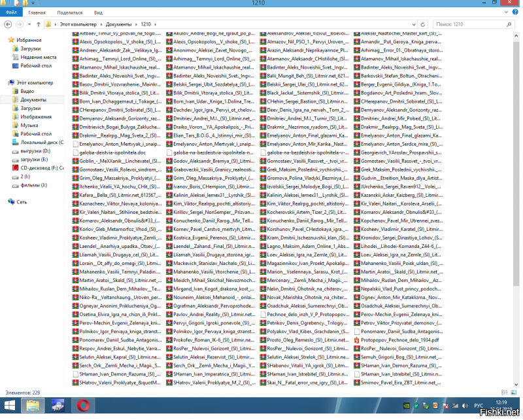Click File Explorer taskbar icon
523x420 pixels.
pos(33,406)
